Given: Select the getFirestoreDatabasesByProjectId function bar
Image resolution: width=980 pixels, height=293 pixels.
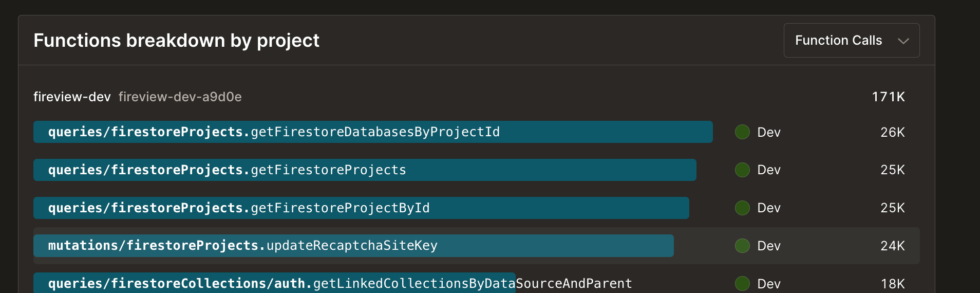Looking at the screenshot, I should click(x=372, y=132).
